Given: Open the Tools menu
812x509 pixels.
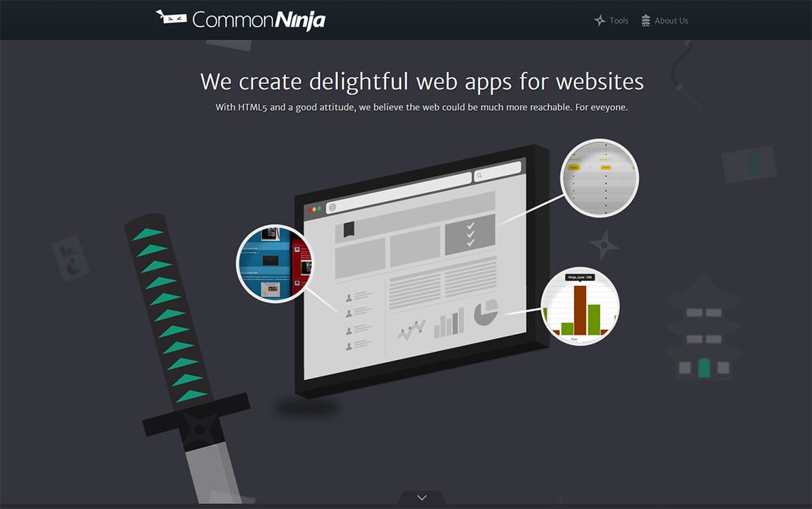Looking at the screenshot, I should coord(619,20).
